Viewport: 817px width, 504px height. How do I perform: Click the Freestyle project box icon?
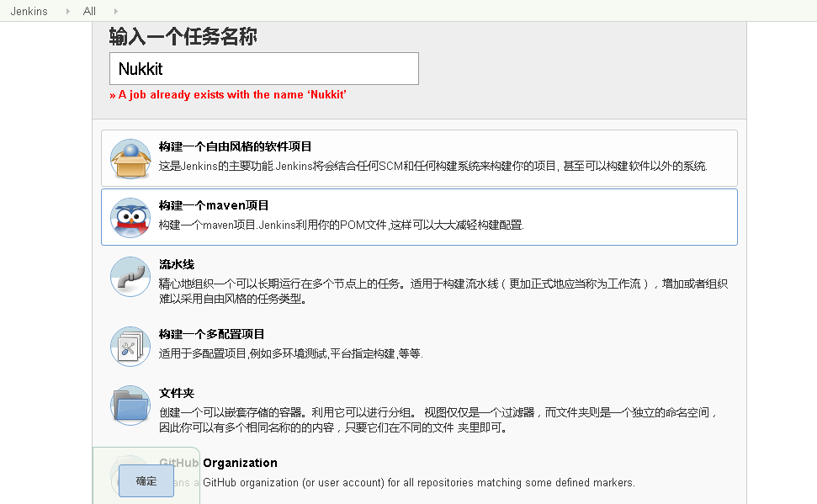(x=130, y=159)
